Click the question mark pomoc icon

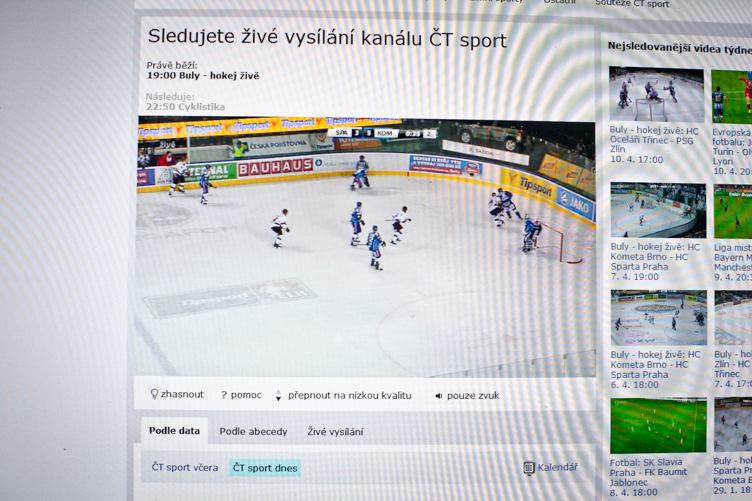[223, 396]
